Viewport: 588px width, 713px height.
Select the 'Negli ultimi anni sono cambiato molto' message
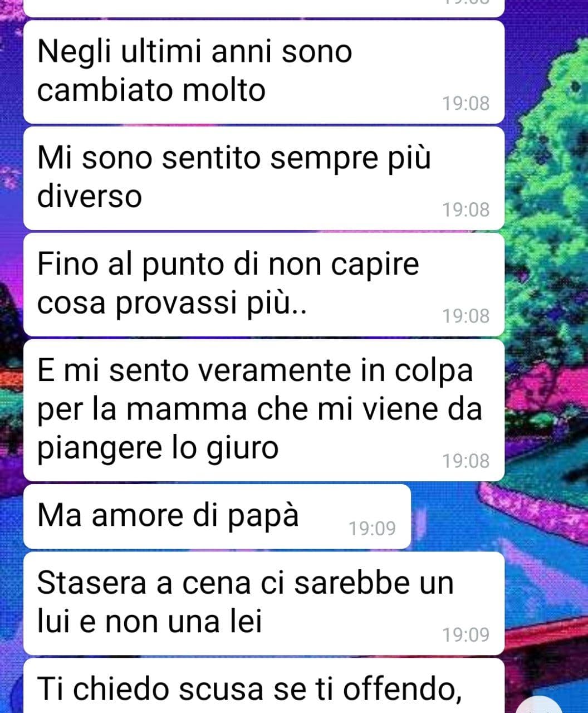(264, 72)
